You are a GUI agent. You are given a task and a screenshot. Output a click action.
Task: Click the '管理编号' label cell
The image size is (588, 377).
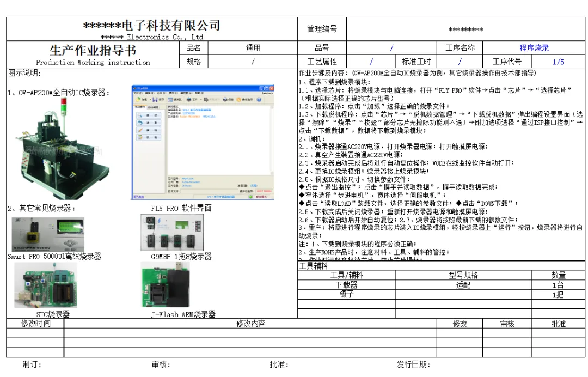click(322, 29)
